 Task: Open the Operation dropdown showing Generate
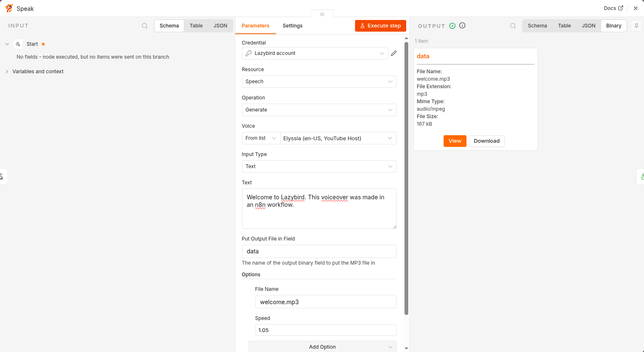pyautogui.click(x=319, y=110)
